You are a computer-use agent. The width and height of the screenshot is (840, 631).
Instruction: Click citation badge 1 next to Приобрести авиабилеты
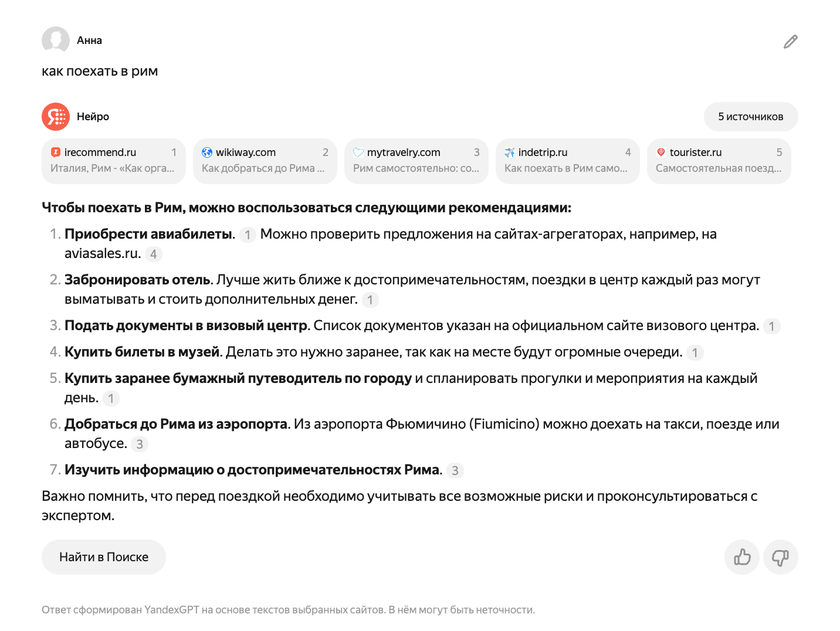click(248, 235)
